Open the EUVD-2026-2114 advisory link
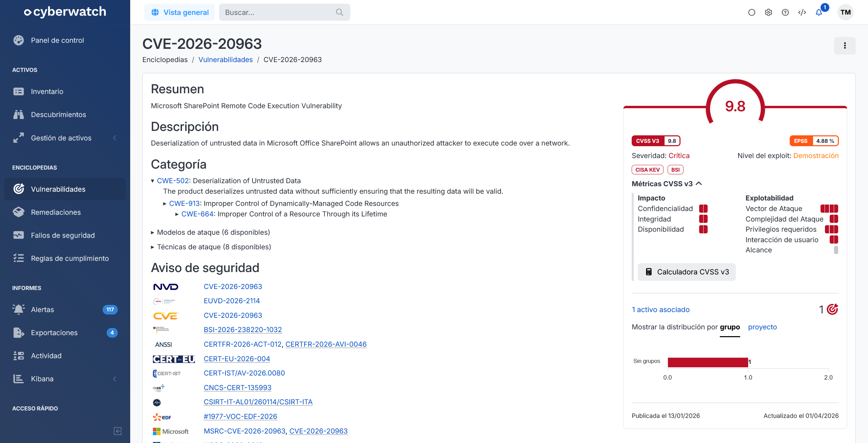The image size is (868, 443). [232, 301]
